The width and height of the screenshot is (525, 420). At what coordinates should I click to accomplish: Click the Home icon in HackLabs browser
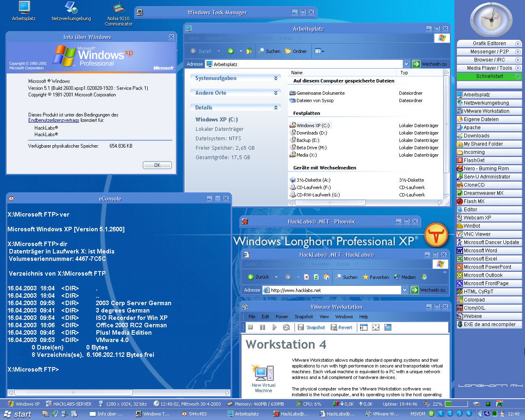(x=326, y=277)
